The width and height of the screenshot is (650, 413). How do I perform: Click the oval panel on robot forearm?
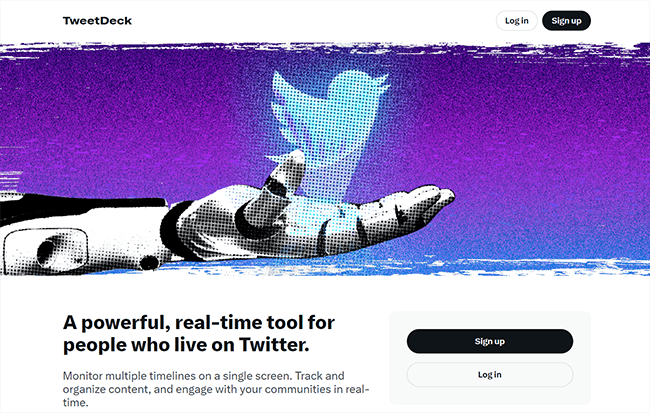point(46,250)
